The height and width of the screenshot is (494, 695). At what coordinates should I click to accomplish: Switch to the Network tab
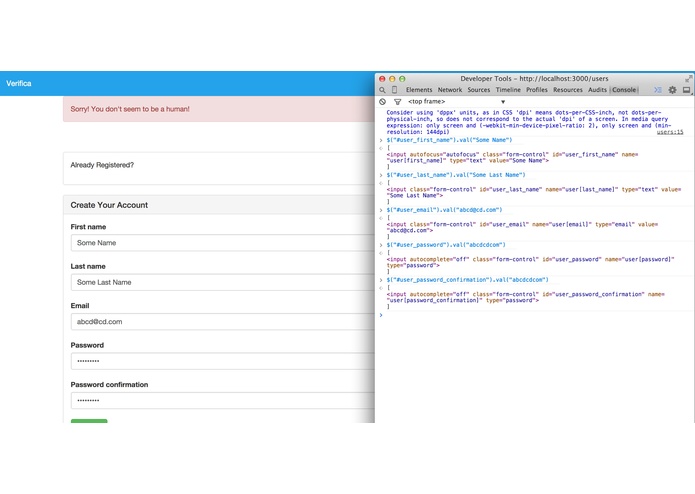(450, 90)
